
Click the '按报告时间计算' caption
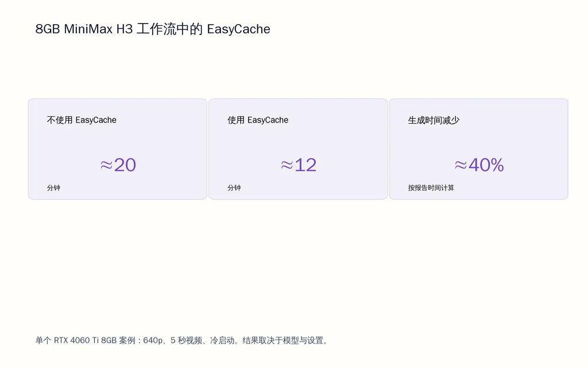(431, 188)
